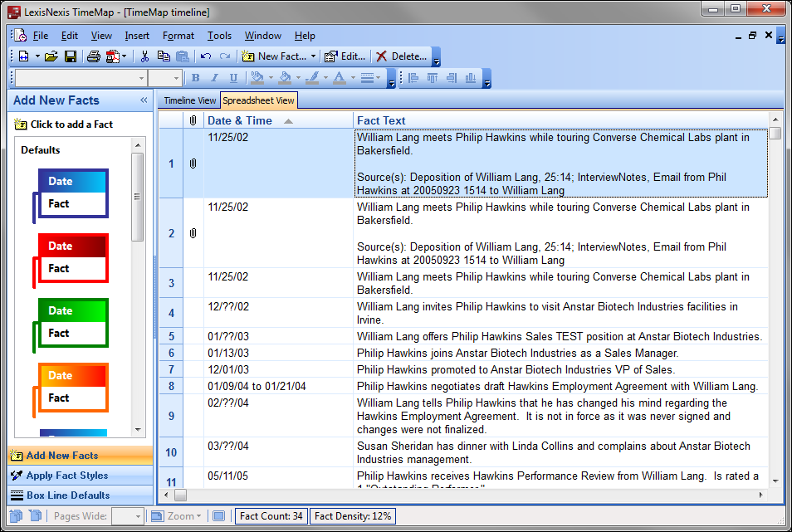The height and width of the screenshot is (532, 792).
Task: Open the Format menu
Action: pyautogui.click(x=178, y=36)
